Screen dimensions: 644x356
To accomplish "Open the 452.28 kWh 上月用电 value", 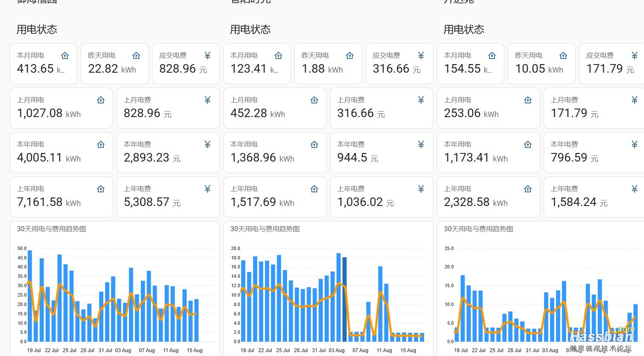I will (x=258, y=113).
